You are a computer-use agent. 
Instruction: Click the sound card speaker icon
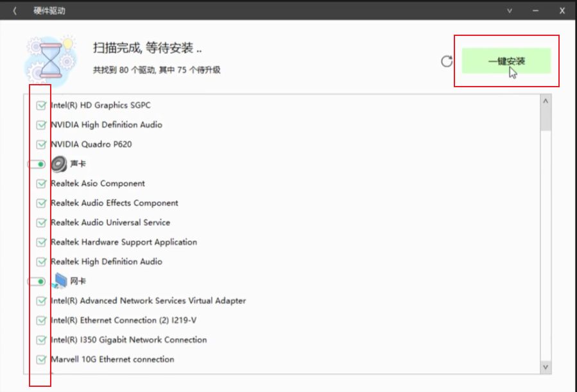coord(58,164)
